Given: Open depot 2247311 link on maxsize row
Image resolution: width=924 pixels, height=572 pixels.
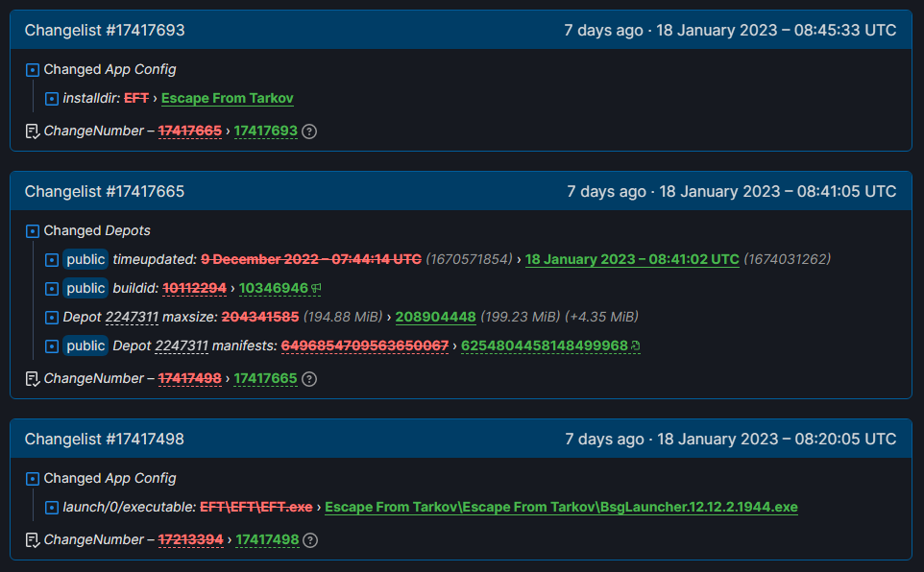Looking at the screenshot, I should [132, 317].
